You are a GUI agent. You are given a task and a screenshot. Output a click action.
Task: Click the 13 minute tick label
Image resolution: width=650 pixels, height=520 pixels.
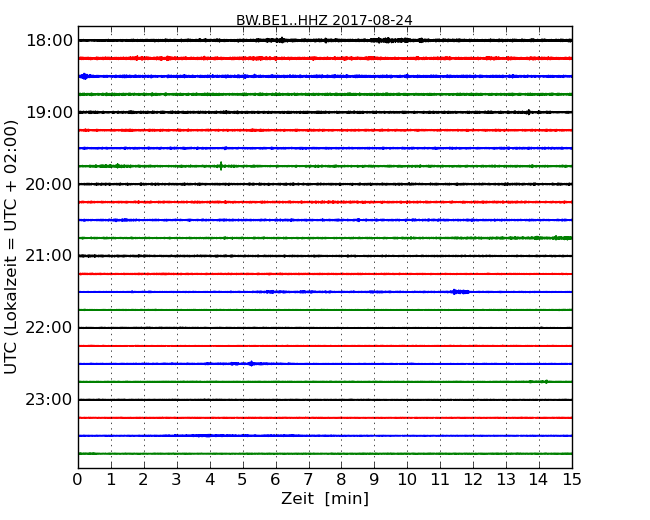(x=506, y=480)
